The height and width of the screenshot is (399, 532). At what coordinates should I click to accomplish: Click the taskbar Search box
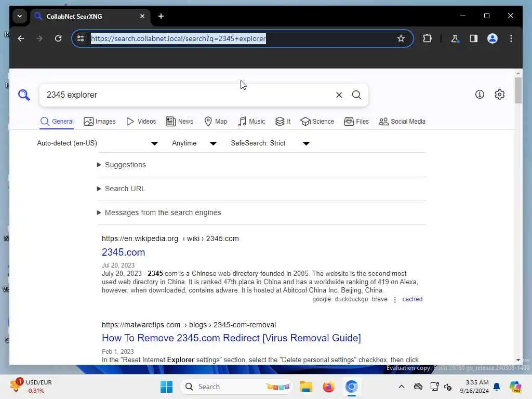237,387
